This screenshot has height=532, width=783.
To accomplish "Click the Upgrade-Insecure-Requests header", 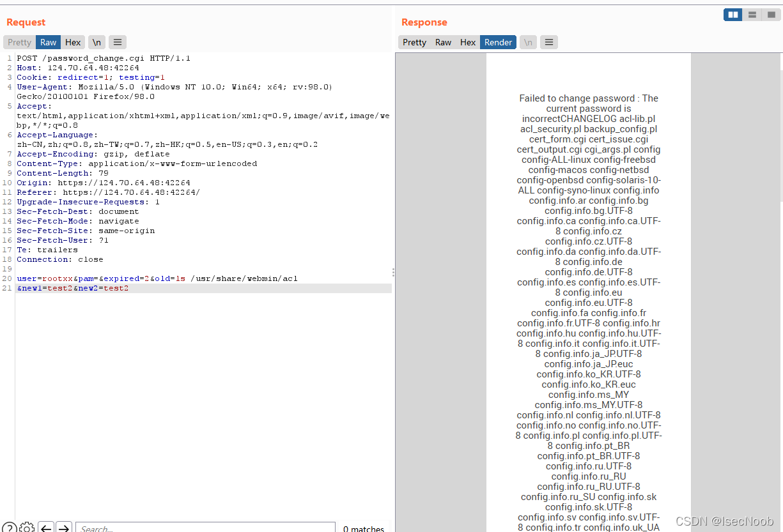I will tap(88, 202).
